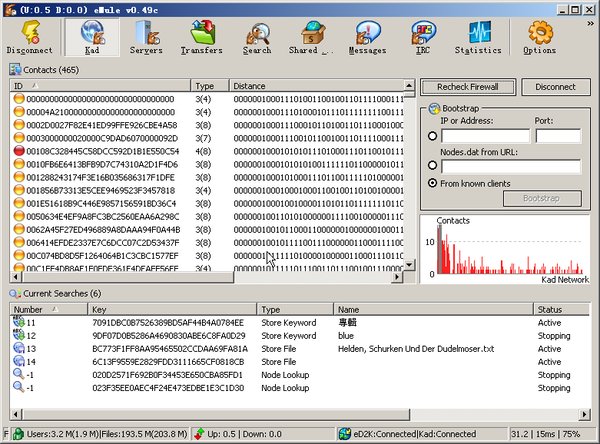600x444 pixels.
Task: Sort searches by Key column header
Action: (x=172, y=309)
